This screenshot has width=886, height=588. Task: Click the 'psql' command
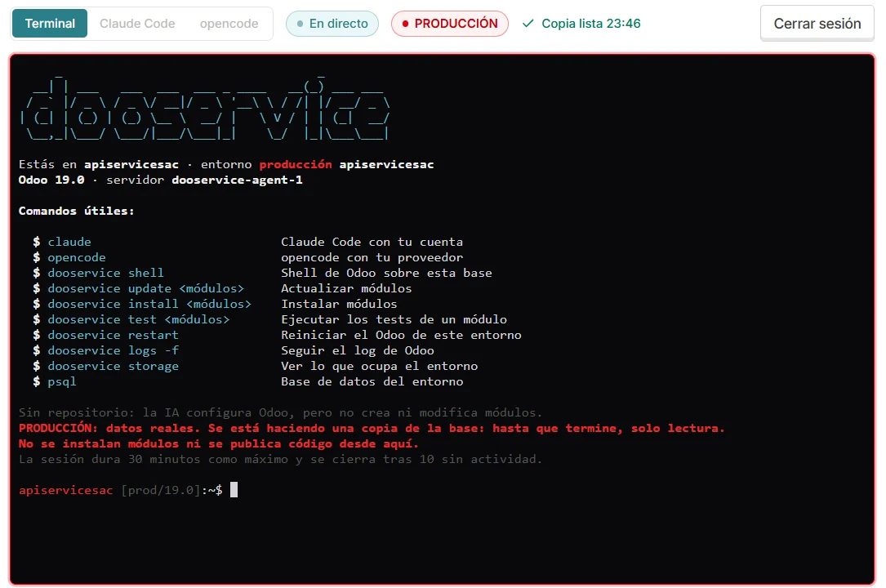click(x=61, y=382)
